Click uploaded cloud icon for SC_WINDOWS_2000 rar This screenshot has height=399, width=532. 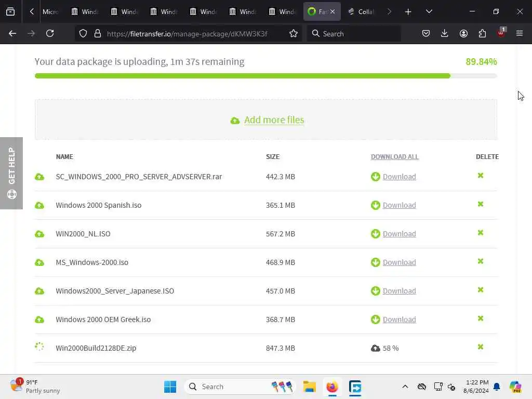point(39,177)
